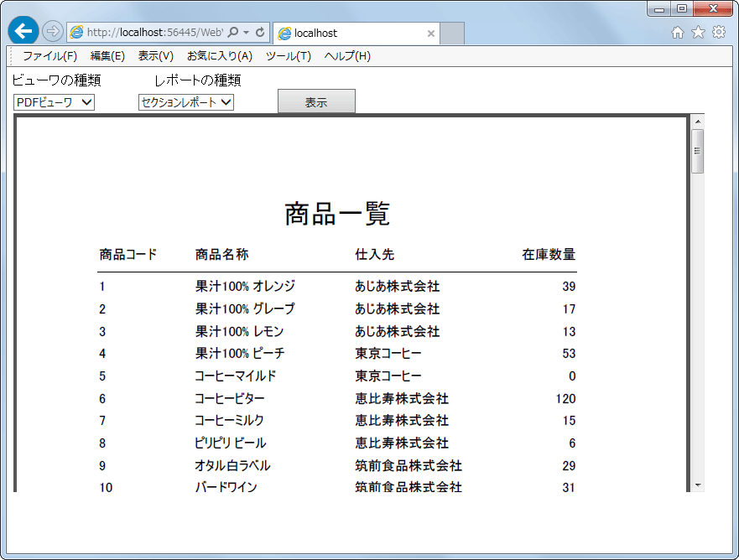The height and width of the screenshot is (560, 739).
Task: Select the localhost tab
Action: coord(356,34)
